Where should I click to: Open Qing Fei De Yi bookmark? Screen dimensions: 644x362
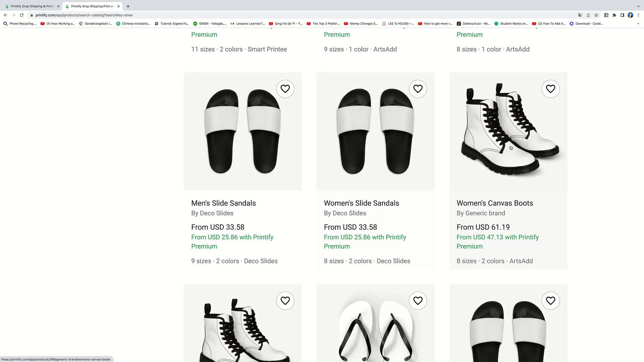(x=286, y=23)
